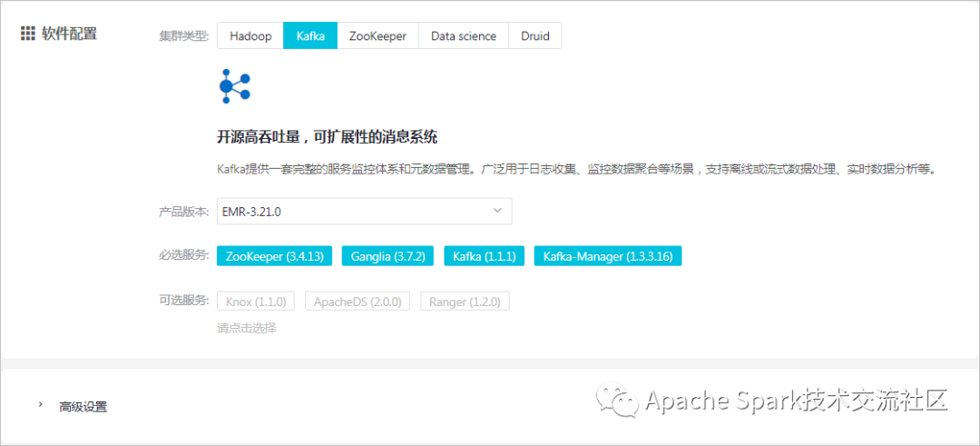Click the Kafka logo icon
Viewport: 980px width, 446px height.
click(234, 86)
